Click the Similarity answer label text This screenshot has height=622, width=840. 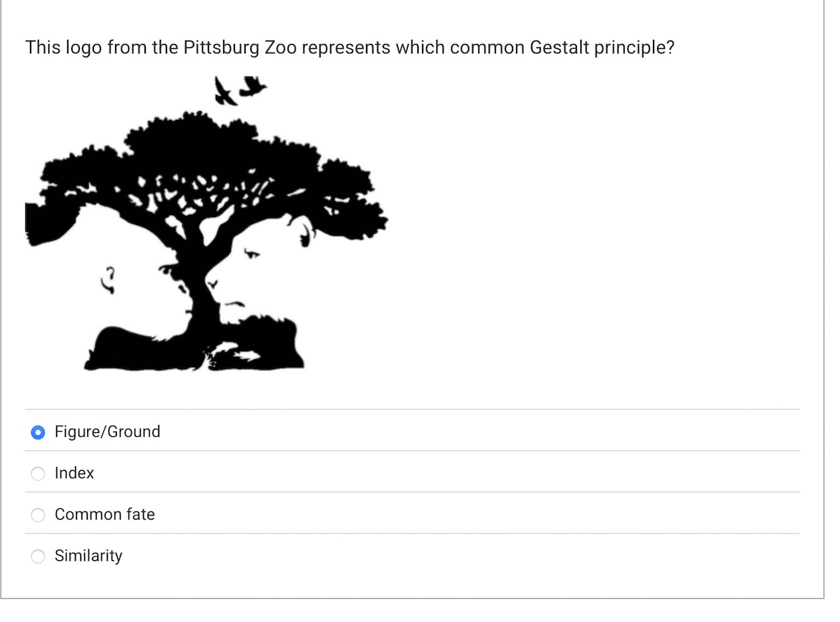[89, 555]
